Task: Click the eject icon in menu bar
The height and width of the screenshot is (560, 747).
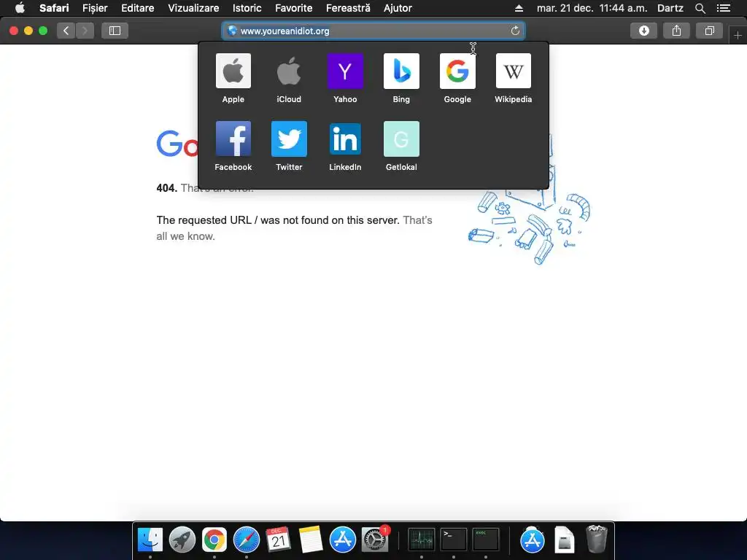Action: 519,8
